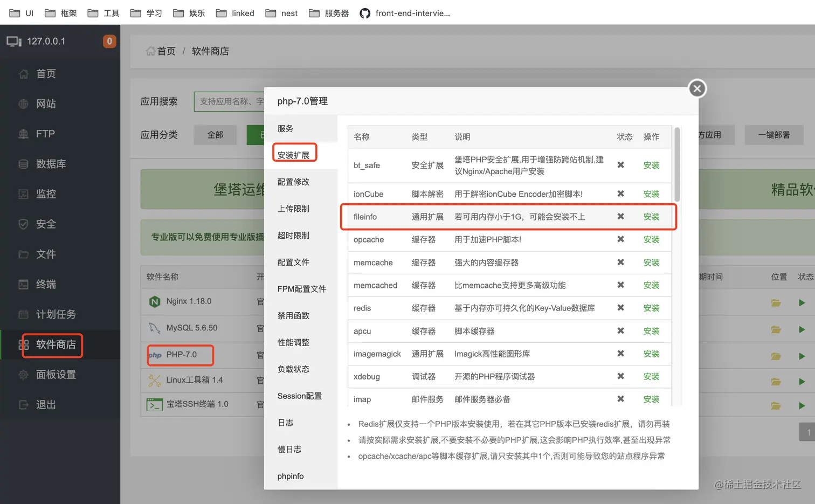
Task: Open the 性能调整 tab
Action: tap(301, 342)
